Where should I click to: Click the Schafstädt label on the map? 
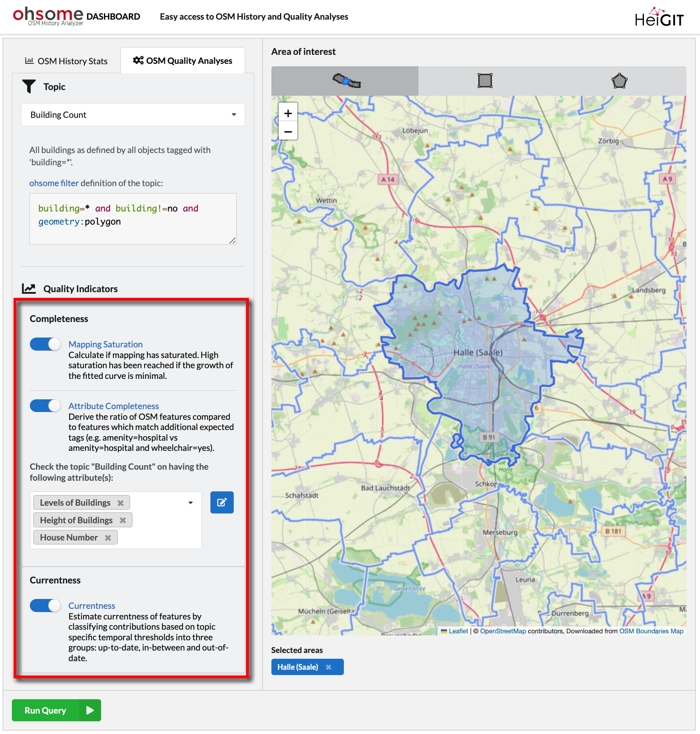click(x=302, y=495)
